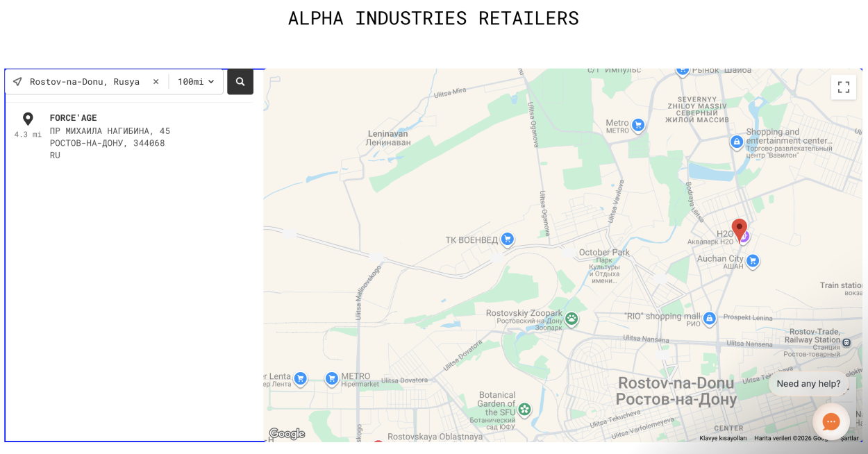Click the Auchan City cart icon

[753, 261]
